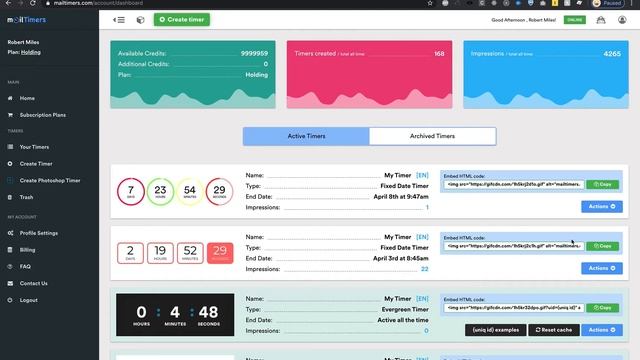The width and height of the screenshot is (640, 360).
Task: Click the cube icon beside Create timer
Action: tap(140, 20)
